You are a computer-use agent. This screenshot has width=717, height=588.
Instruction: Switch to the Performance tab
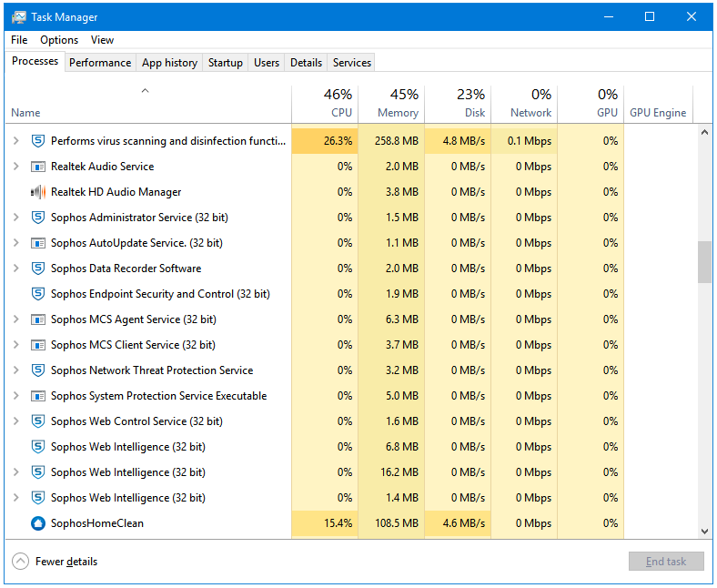pos(100,63)
